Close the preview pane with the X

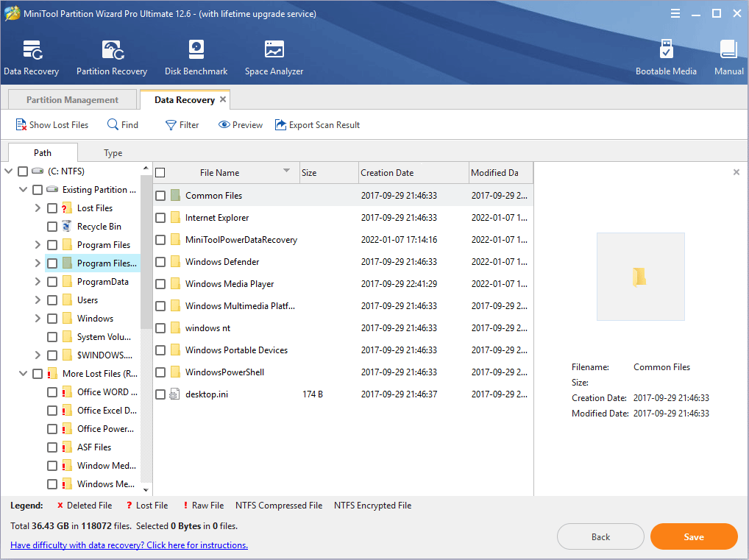tap(736, 172)
